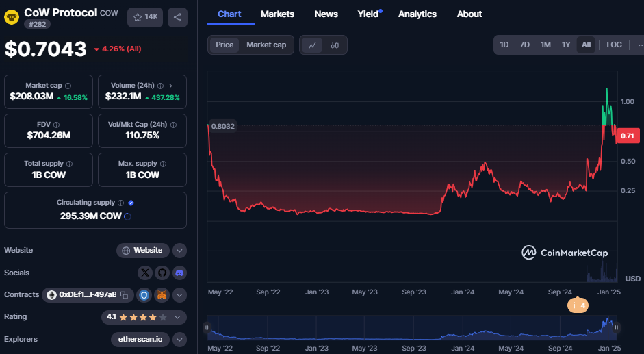Click the orange events marker with 4
644x354 pixels.
[x=578, y=305]
